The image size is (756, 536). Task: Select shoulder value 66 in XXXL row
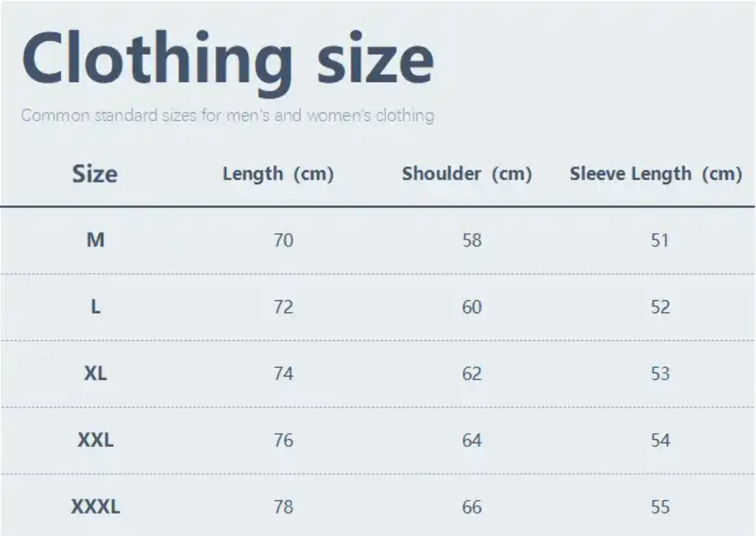[472, 507]
